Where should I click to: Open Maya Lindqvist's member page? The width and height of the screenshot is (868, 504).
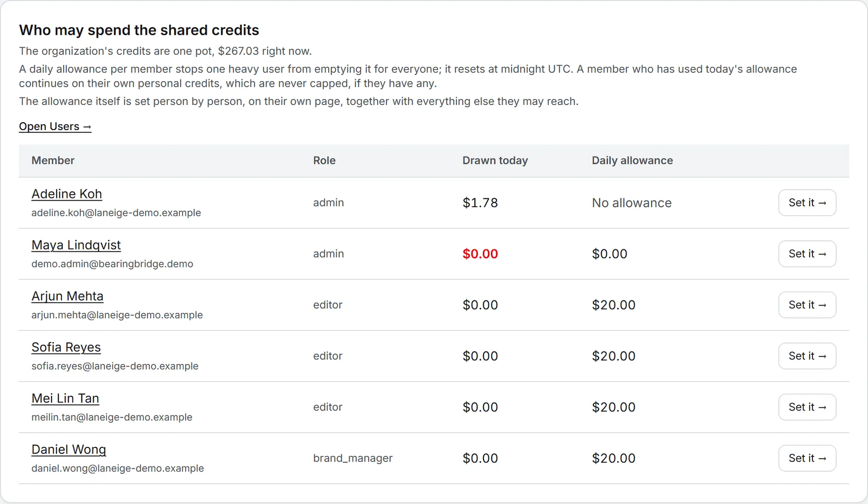pyautogui.click(x=76, y=245)
